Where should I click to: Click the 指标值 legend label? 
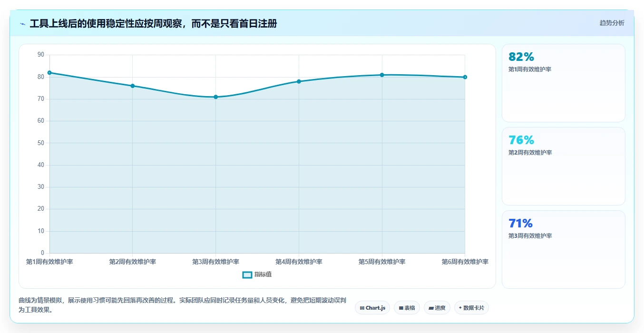[263, 274]
